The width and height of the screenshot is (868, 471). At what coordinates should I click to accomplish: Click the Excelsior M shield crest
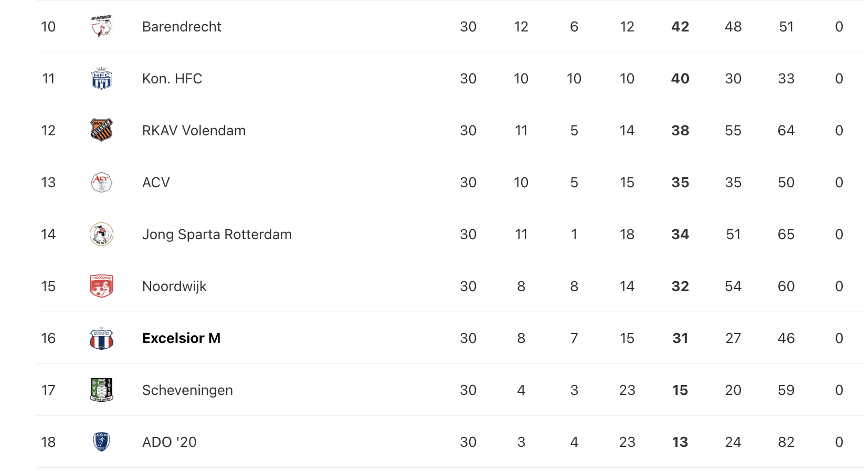click(x=101, y=338)
